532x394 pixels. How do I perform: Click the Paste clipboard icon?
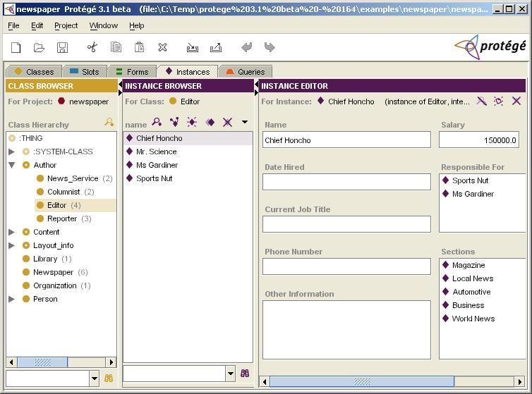pyautogui.click(x=139, y=47)
